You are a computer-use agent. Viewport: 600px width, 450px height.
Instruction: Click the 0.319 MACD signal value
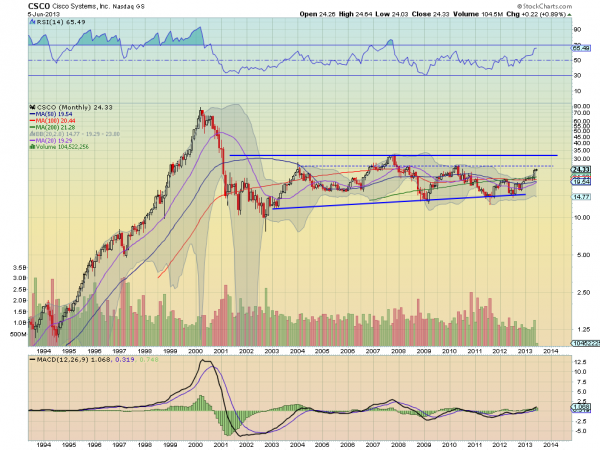coord(124,360)
